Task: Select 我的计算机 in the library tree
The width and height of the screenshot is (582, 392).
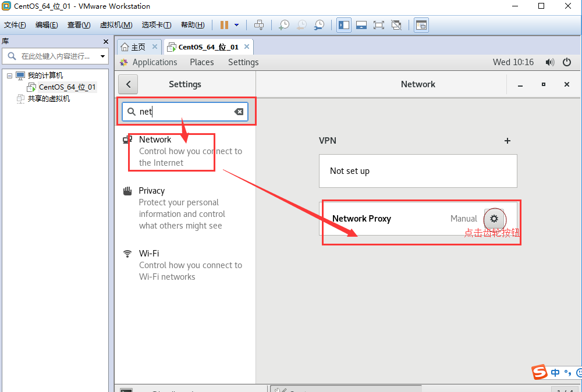Action: pos(45,76)
